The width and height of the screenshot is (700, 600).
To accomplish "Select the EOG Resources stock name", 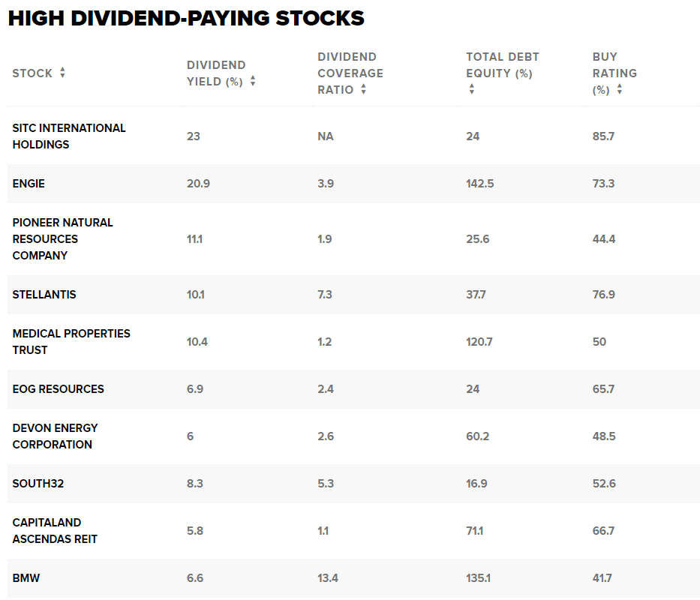I will [x=58, y=388].
